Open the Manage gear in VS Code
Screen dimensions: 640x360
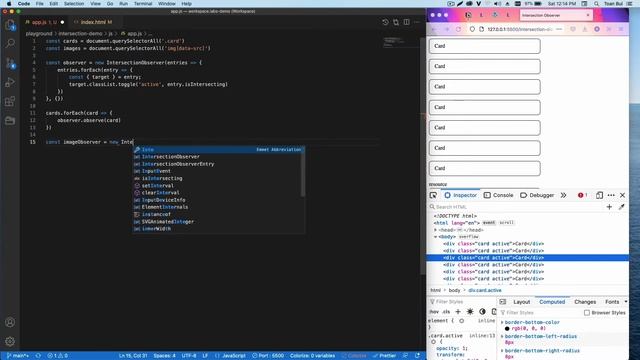click(10, 341)
